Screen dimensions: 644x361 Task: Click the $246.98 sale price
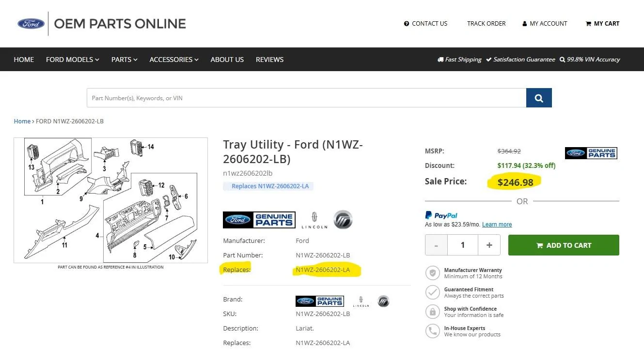tap(515, 182)
